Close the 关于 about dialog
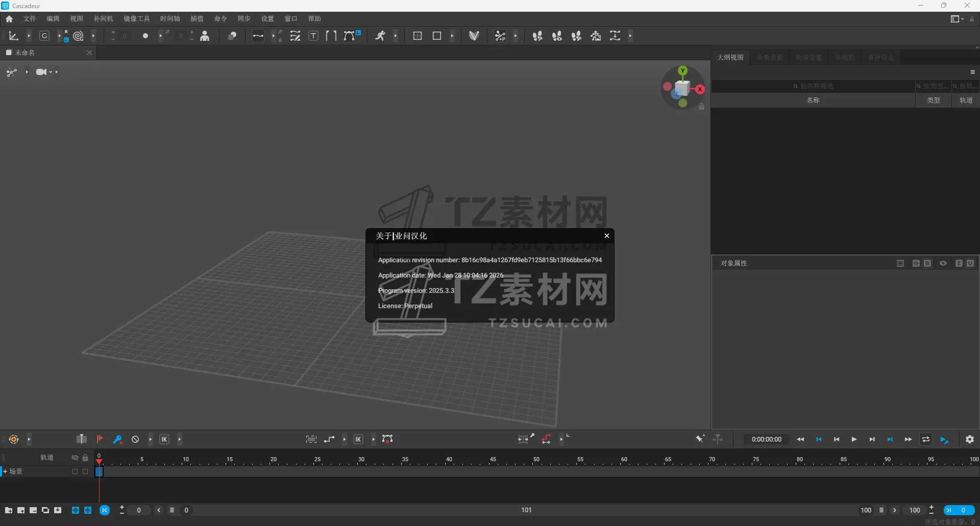This screenshot has width=980, height=526. pos(607,236)
